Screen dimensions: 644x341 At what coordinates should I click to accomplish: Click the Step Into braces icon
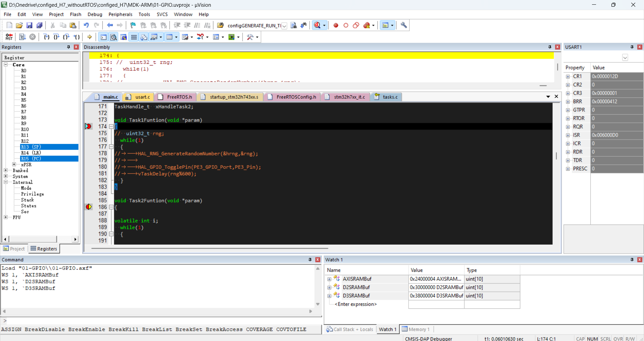pyautogui.click(x=47, y=37)
